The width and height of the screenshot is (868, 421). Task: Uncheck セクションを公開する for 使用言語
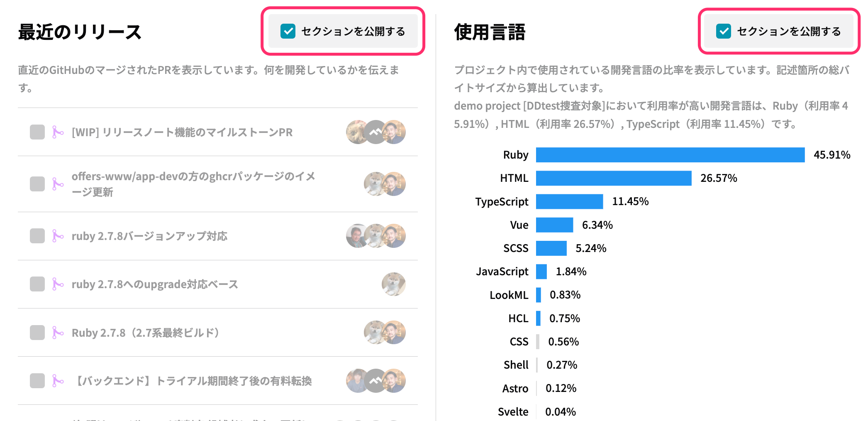[724, 31]
